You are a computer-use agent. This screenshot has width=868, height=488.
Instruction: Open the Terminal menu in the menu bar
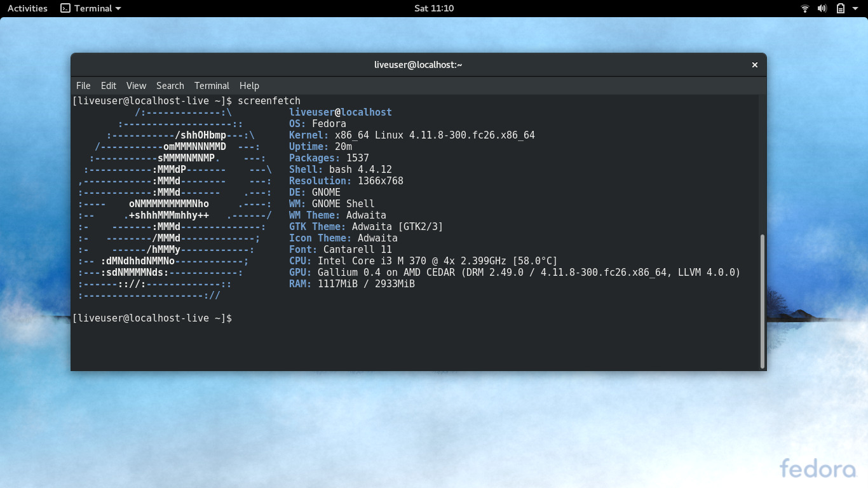[212, 86]
